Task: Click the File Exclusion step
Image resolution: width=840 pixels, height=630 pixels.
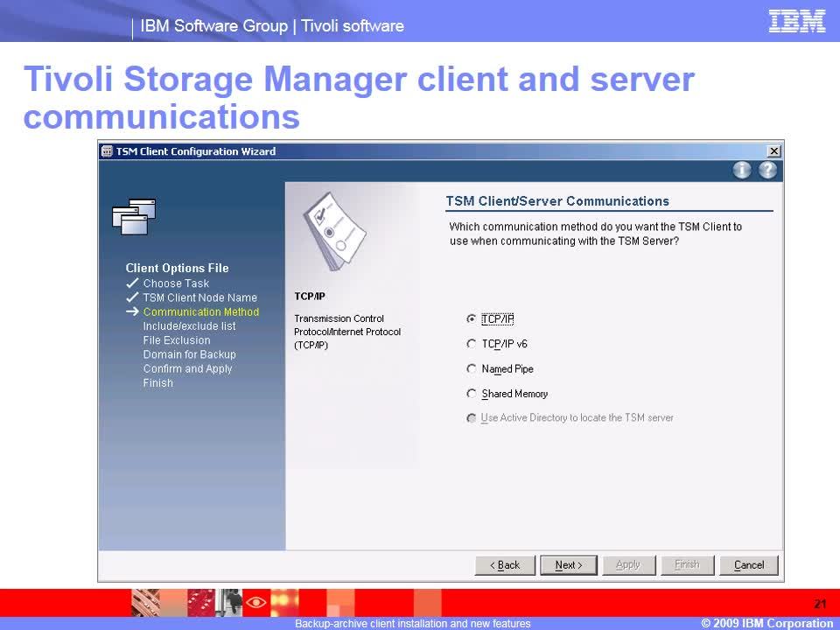Action: (176, 340)
